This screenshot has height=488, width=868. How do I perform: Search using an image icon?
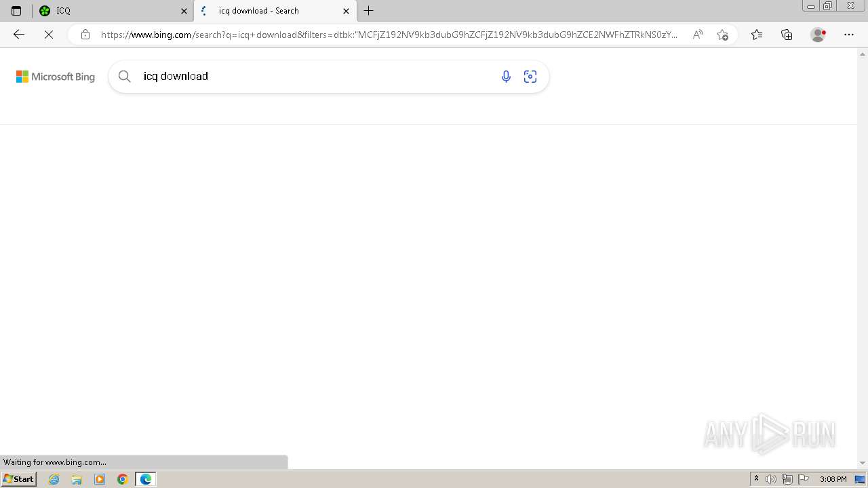[x=530, y=77]
